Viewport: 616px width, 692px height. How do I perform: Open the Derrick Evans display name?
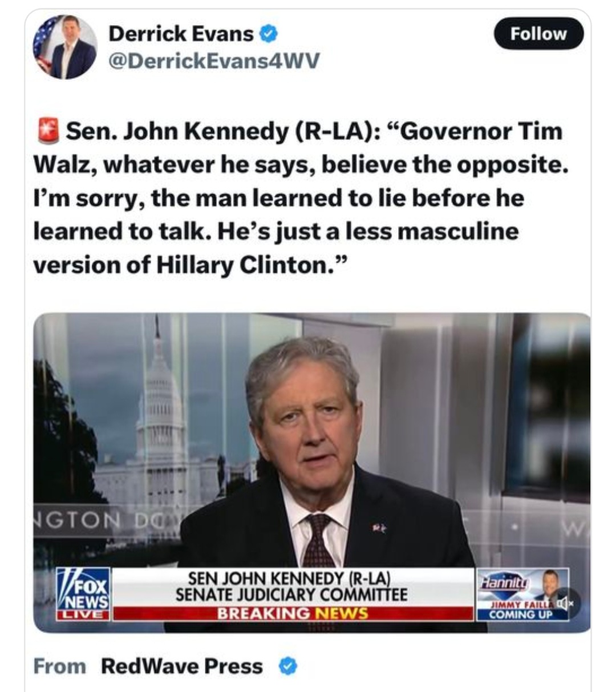coord(181,34)
